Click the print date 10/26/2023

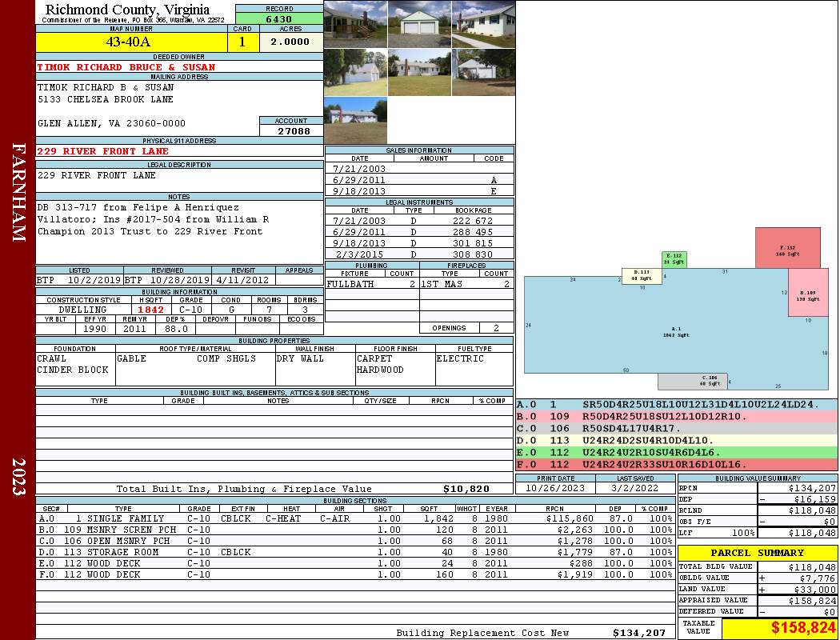(555, 488)
